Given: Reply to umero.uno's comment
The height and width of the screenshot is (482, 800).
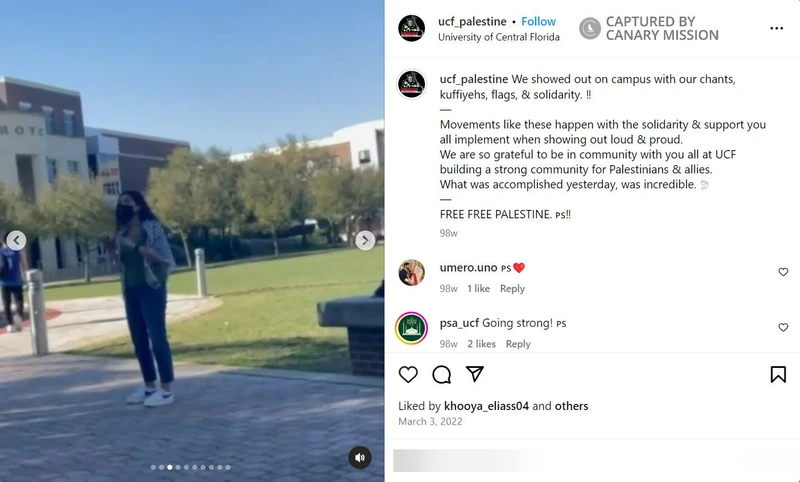Looking at the screenshot, I should point(512,289).
